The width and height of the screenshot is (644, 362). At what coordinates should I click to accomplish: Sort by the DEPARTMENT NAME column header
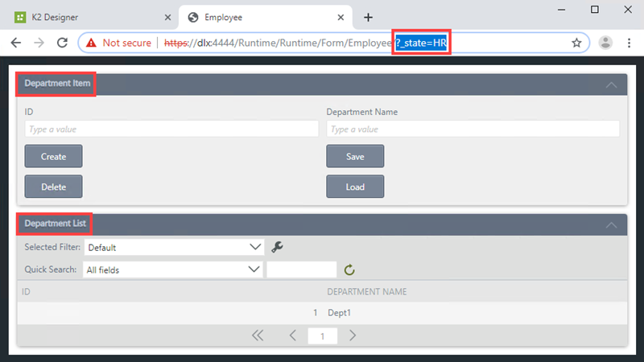tap(367, 292)
